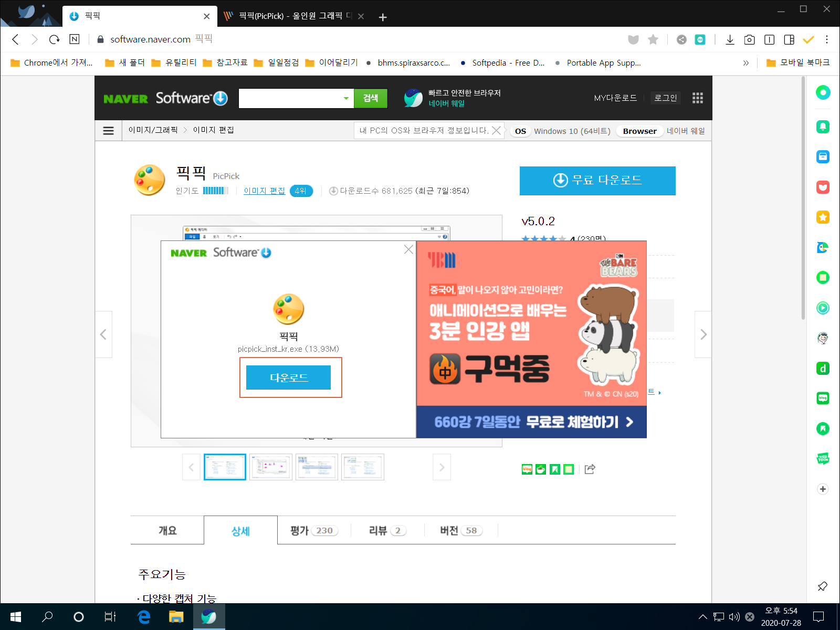840x630 pixels.
Task: Switch to the 개요 tab
Action: (167, 530)
